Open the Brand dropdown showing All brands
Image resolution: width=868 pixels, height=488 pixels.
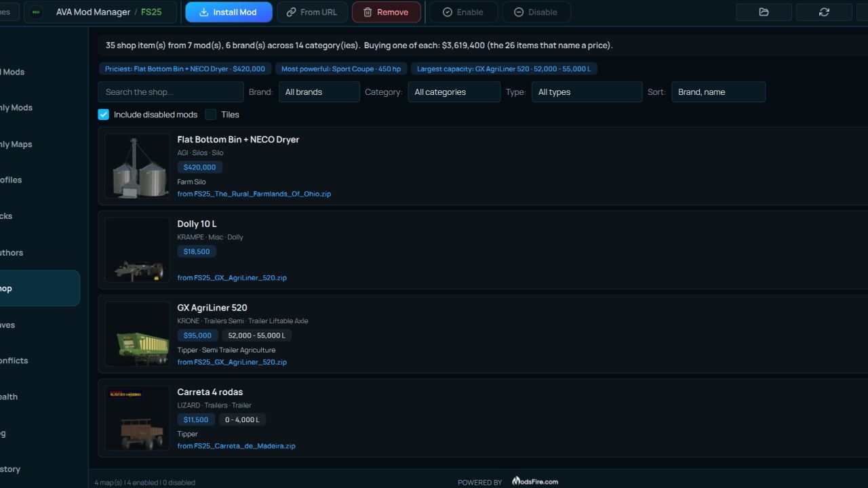coord(319,92)
